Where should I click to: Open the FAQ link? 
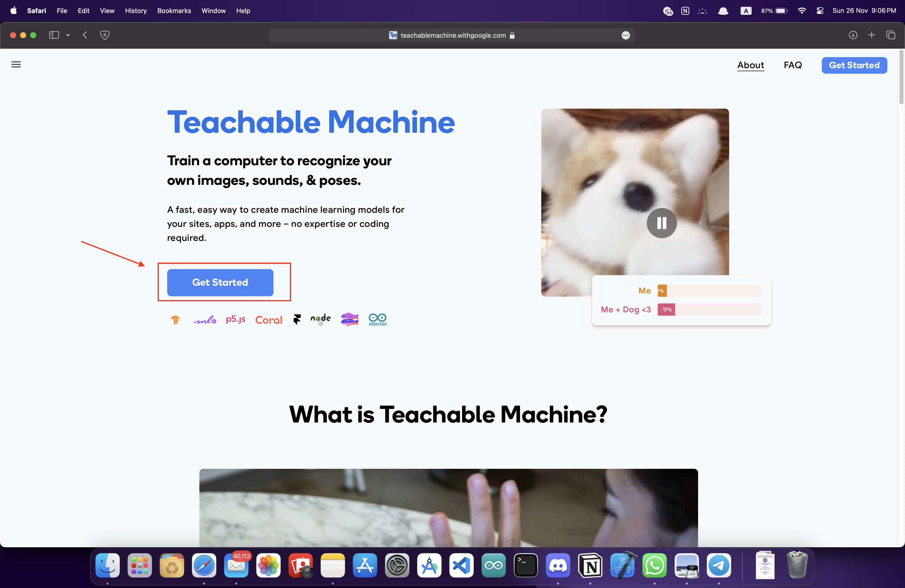pos(792,65)
